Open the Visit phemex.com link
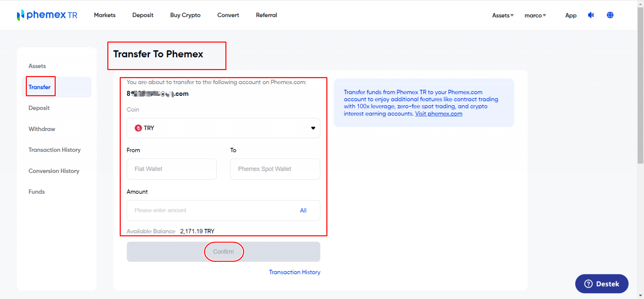 (x=439, y=113)
